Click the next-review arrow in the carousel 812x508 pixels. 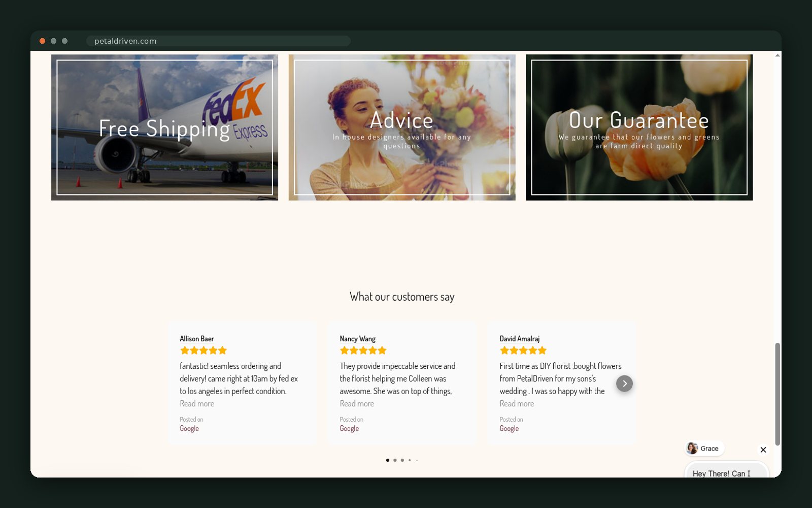(624, 384)
